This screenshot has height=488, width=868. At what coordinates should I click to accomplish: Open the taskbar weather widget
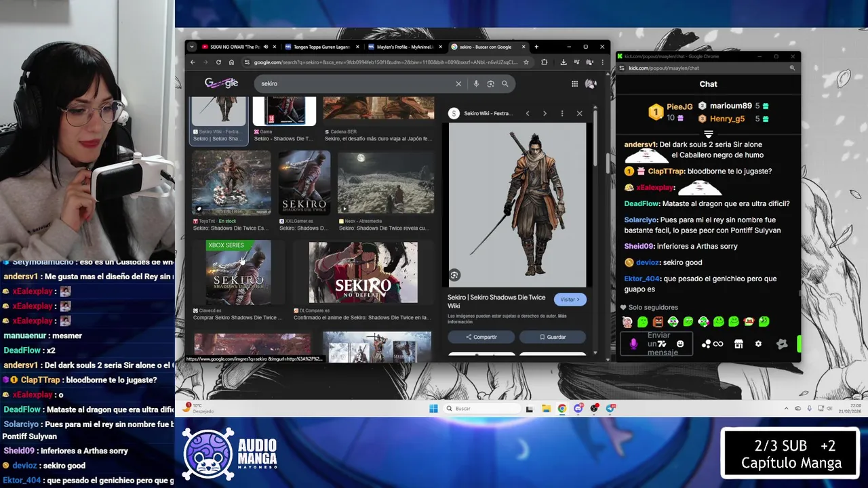coord(199,408)
